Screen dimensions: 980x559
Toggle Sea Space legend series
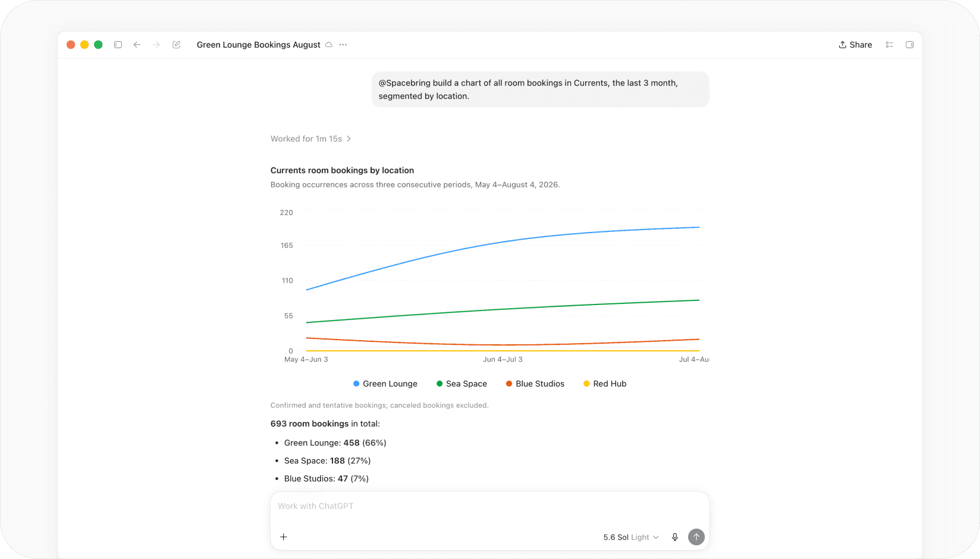pyautogui.click(x=461, y=384)
